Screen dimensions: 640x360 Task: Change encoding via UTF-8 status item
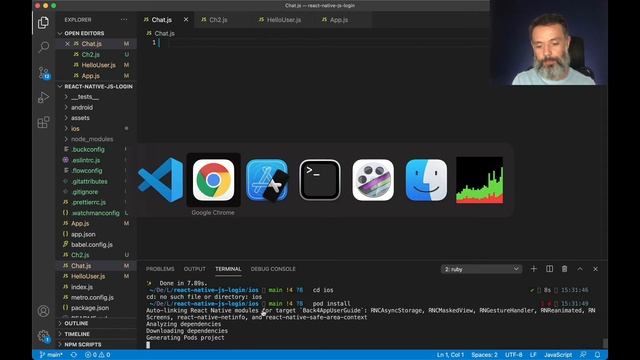(513, 355)
